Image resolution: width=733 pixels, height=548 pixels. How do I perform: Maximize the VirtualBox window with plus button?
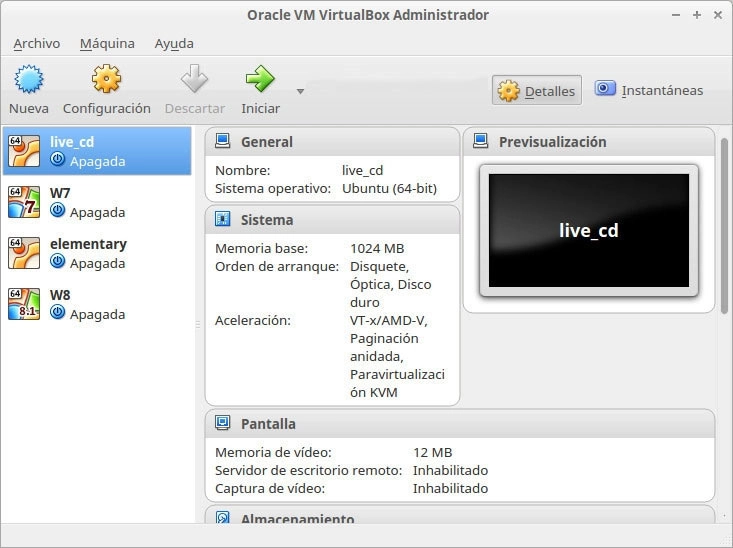[697, 15]
